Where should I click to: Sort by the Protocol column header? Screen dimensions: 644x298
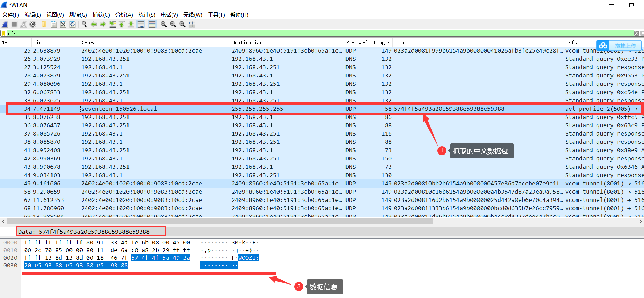tap(358, 43)
